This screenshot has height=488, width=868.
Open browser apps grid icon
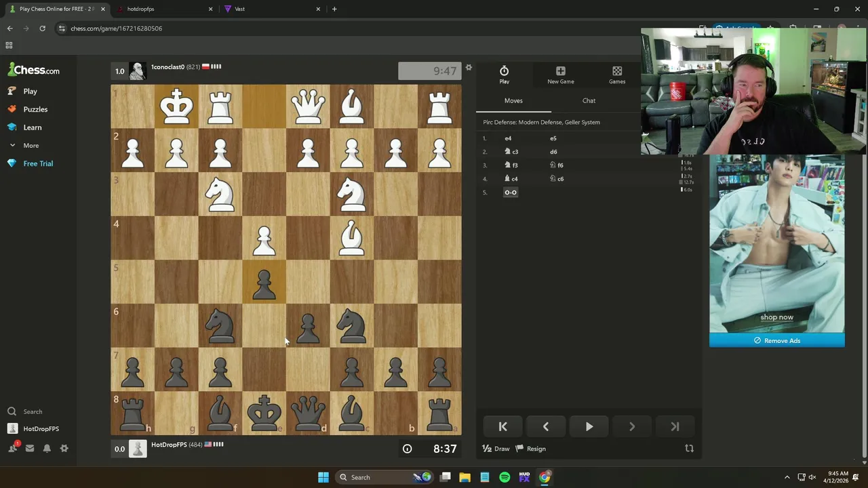point(9,45)
